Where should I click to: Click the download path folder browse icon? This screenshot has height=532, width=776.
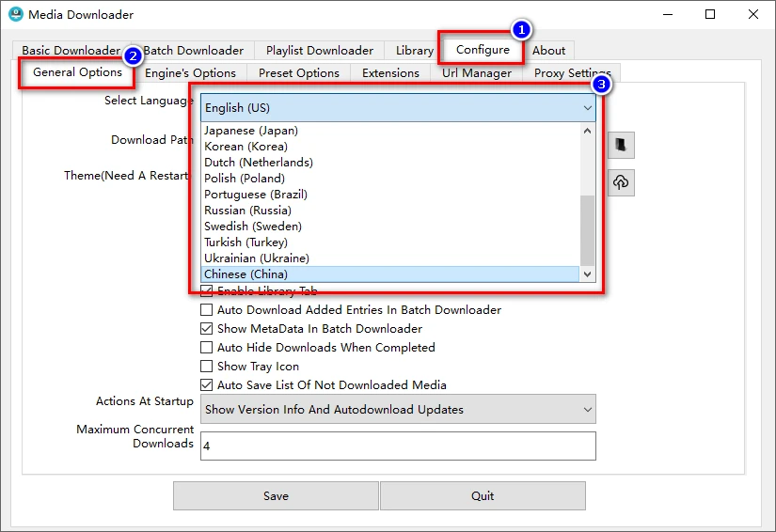click(x=621, y=145)
